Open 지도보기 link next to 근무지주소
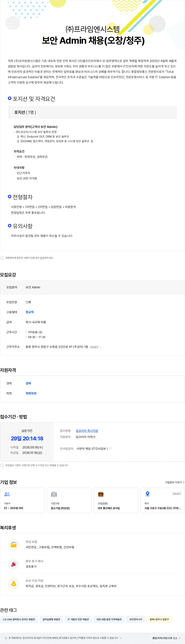This screenshot has width=185, height=644. [x=94, y=347]
